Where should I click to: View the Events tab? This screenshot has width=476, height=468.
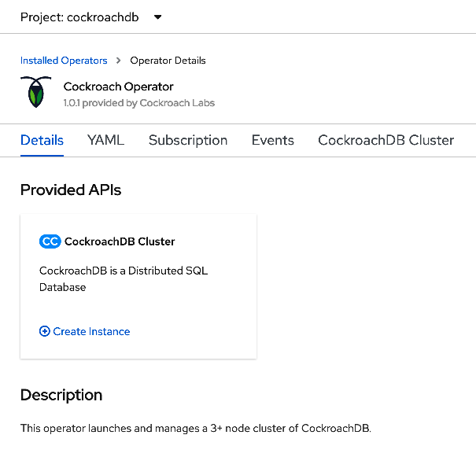click(272, 141)
